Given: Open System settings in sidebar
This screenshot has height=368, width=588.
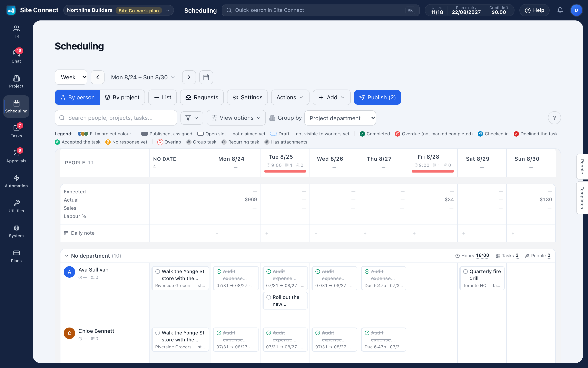Looking at the screenshot, I should pyautogui.click(x=16, y=231).
